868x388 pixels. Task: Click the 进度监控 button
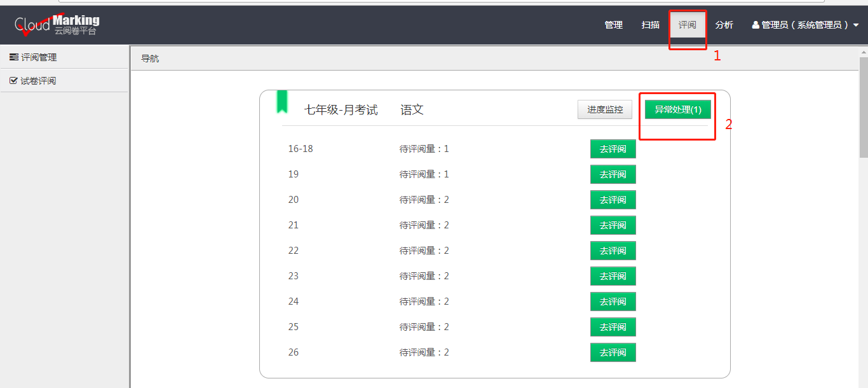click(x=605, y=109)
